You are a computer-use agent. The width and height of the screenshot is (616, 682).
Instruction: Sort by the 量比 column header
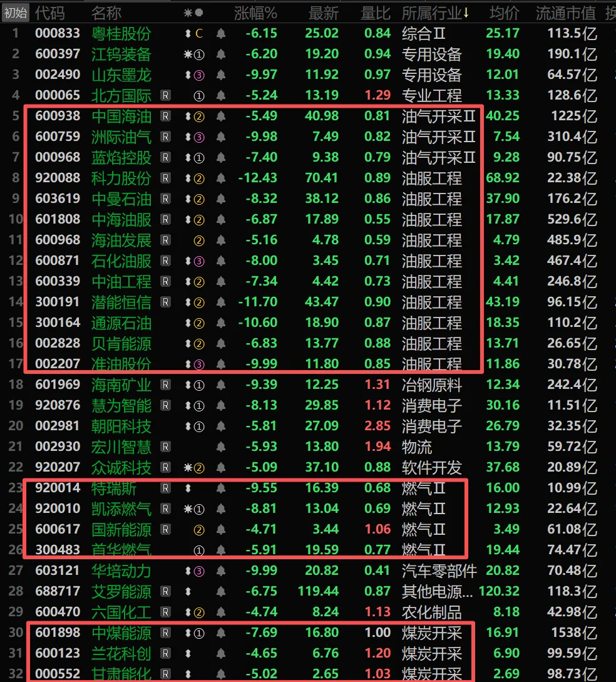tap(376, 14)
